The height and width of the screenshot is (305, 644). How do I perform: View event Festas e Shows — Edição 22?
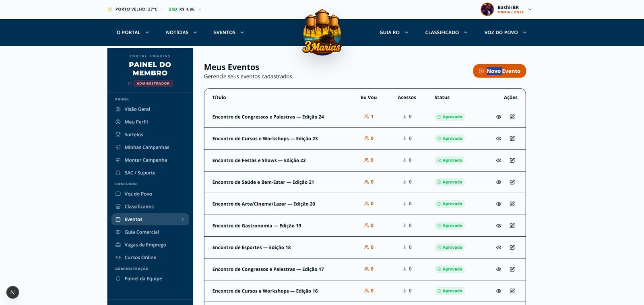click(499, 160)
